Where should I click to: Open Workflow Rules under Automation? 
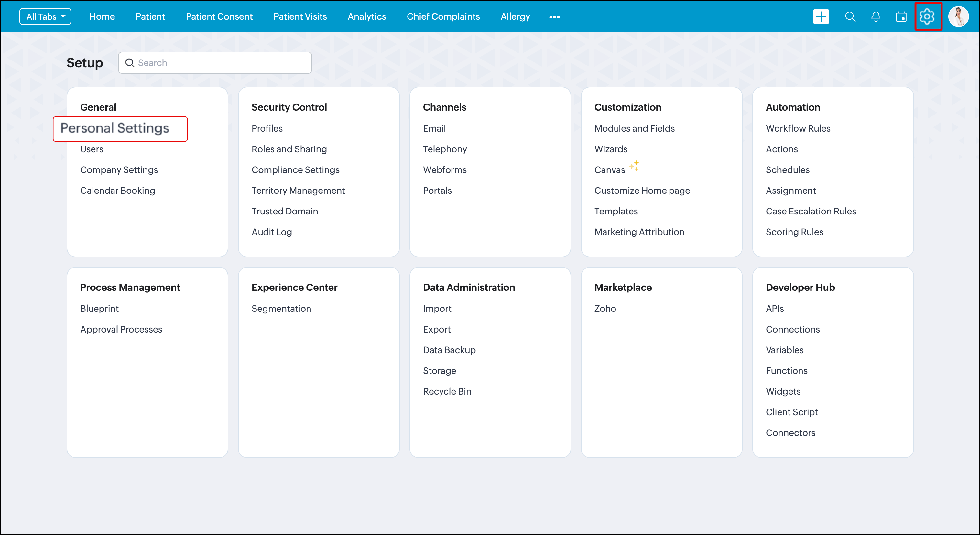click(x=798, y=128)
